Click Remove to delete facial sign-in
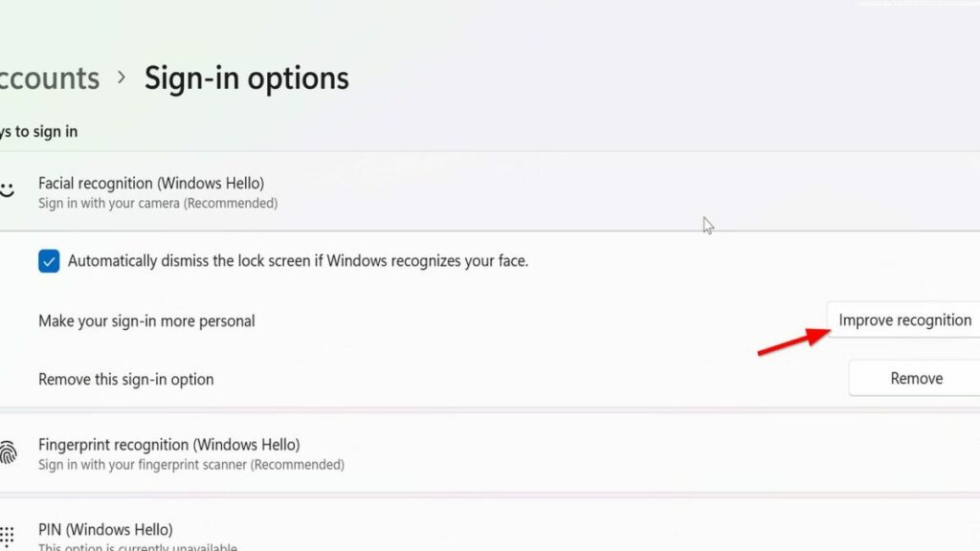This screenshot has height=551, width=980. [914, 378]
